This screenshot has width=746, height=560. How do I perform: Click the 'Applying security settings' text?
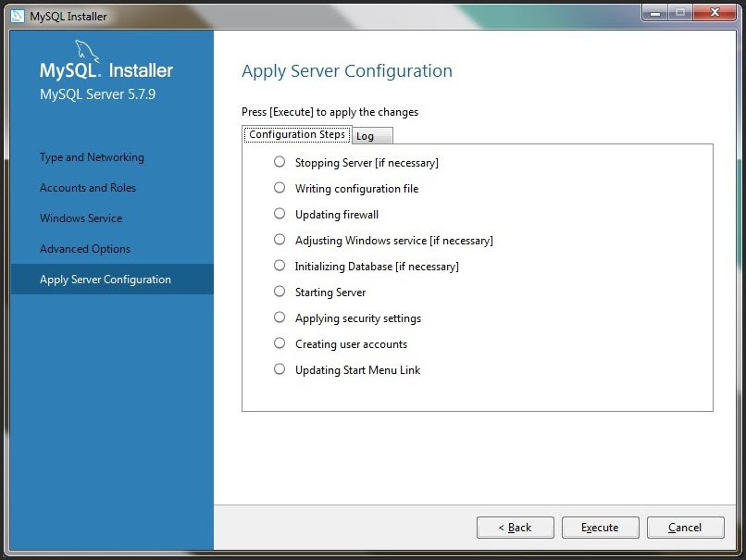(x=358, y=318)
